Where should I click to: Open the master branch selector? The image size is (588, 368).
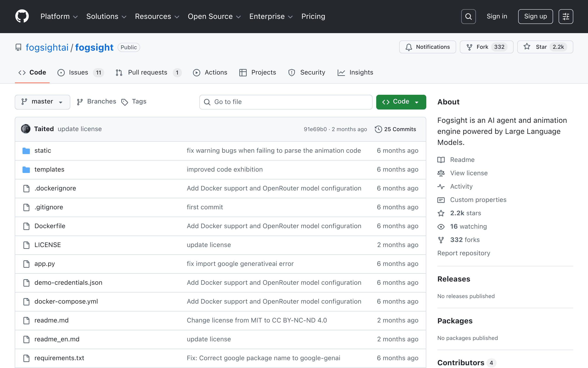(42, 102)
